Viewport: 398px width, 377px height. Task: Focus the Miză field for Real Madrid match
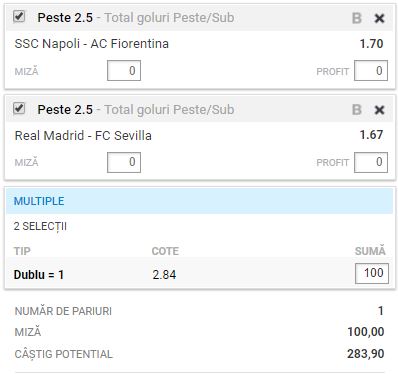(124, 162)
